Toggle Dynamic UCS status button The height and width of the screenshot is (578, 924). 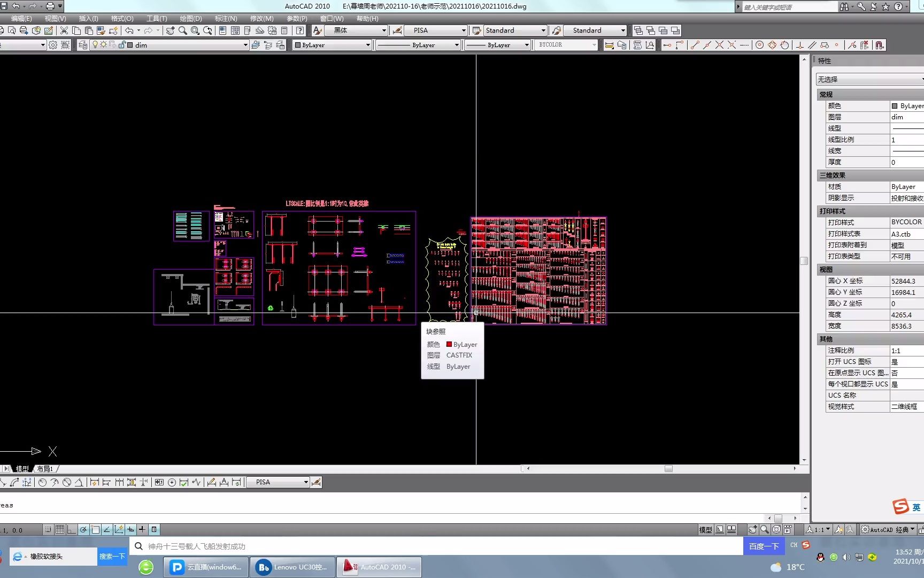pyautogui.click(x=119, y=529)
